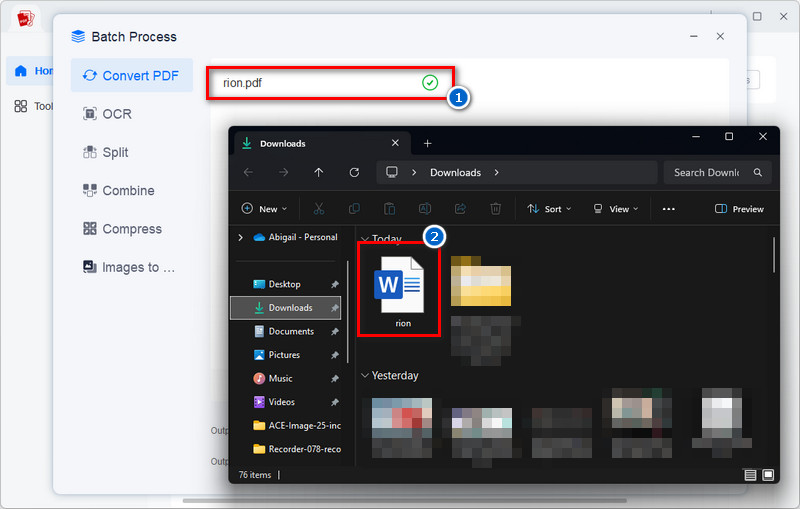Image resolution: width=800 pixels, height=509 pixels.
Task: Open the Recorder-078-reco folder
Action: 297,449
